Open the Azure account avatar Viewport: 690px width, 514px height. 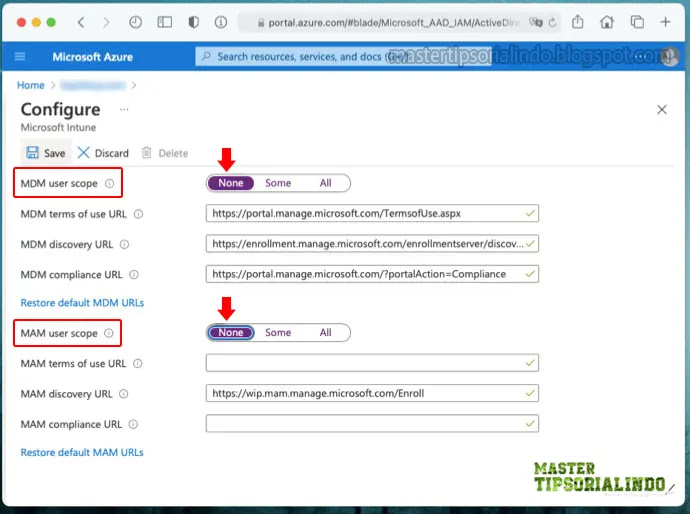tap(670, 56)
